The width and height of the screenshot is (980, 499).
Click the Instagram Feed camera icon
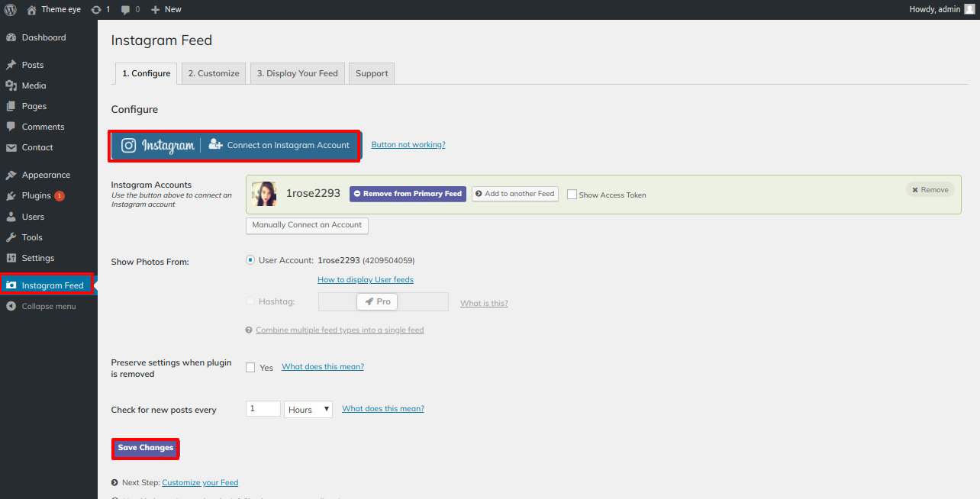11,285
